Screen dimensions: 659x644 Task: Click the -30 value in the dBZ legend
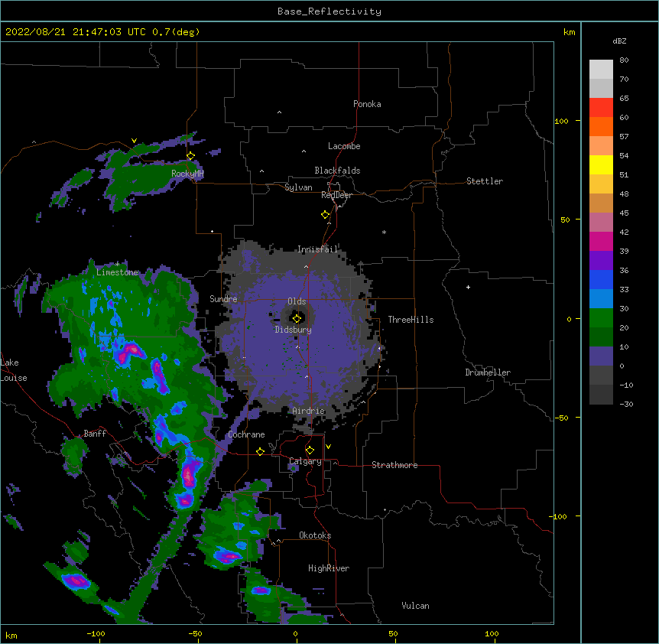(626, 404)
